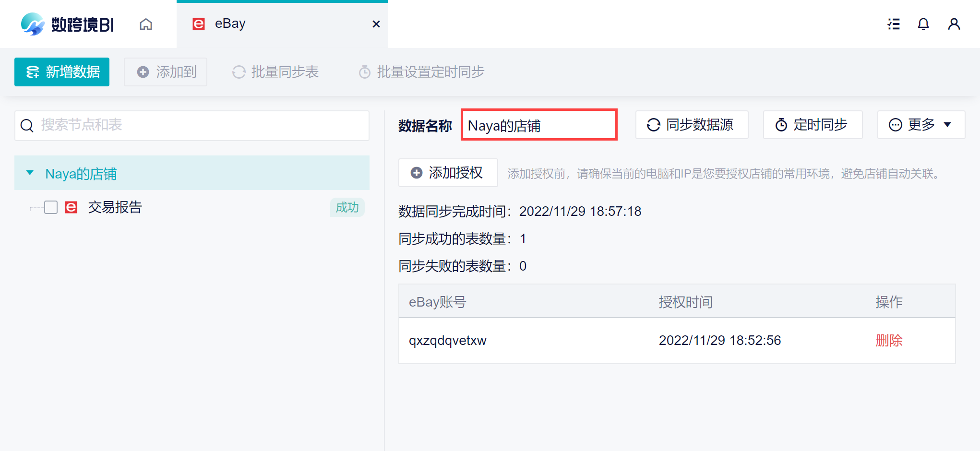Click the account name qxzqdqvetxw
The height and width of the screenshot is (451, 980).
pyautogui.click(x=448, y=341)
